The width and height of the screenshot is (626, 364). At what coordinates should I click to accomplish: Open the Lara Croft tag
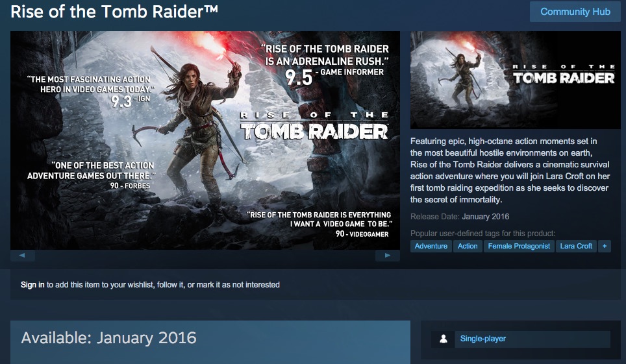pos(576,247)
